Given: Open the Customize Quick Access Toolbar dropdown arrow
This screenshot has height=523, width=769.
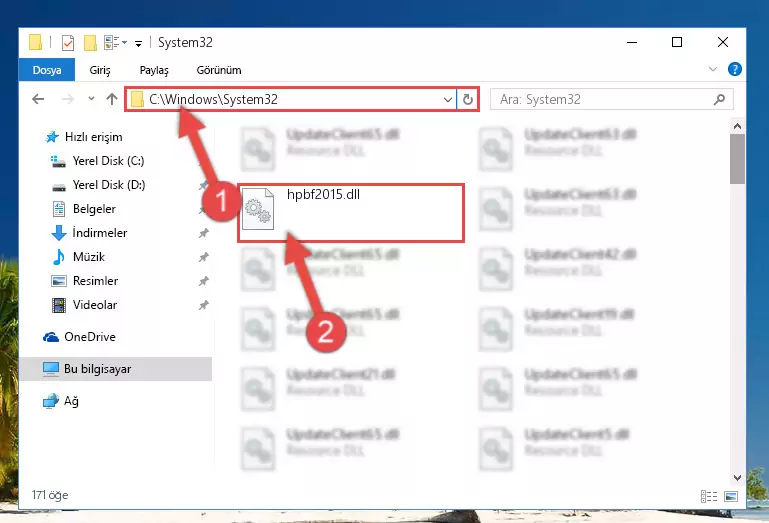Looking at the screenshot, I should click(139, 44).
